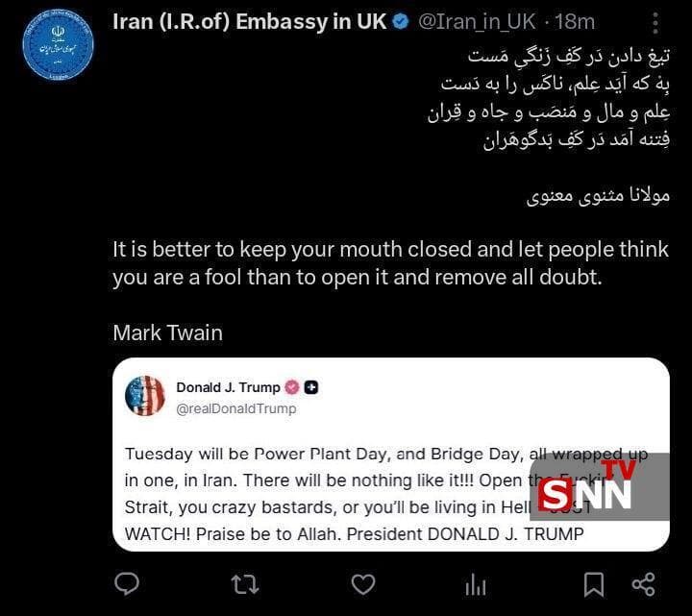View tweet analytics bar chart icon
Screen dimensions: 692x616
pyautogui.click(x=476, y=585)
